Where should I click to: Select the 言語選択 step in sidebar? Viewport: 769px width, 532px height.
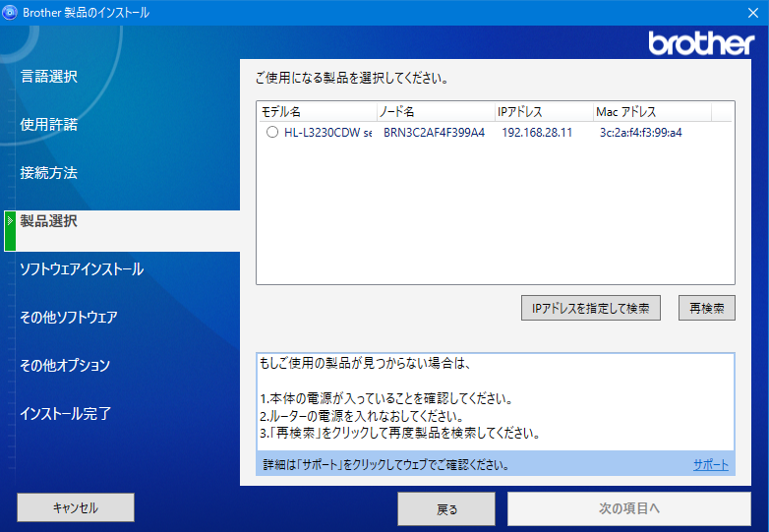coord(48,77)
